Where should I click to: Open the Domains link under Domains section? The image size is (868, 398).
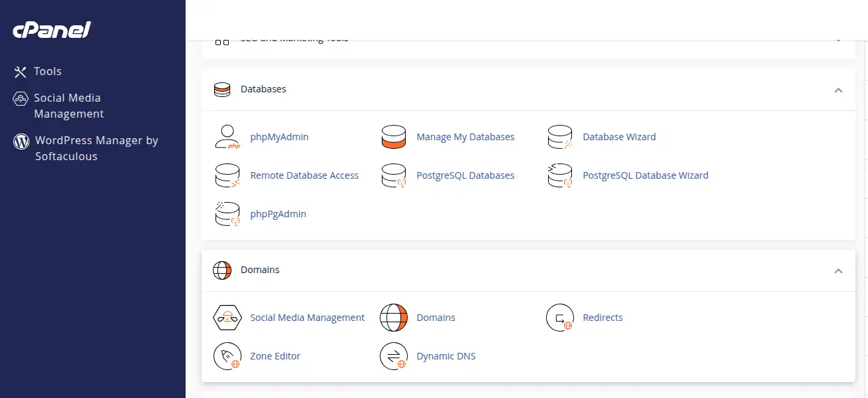click(436, 318)
